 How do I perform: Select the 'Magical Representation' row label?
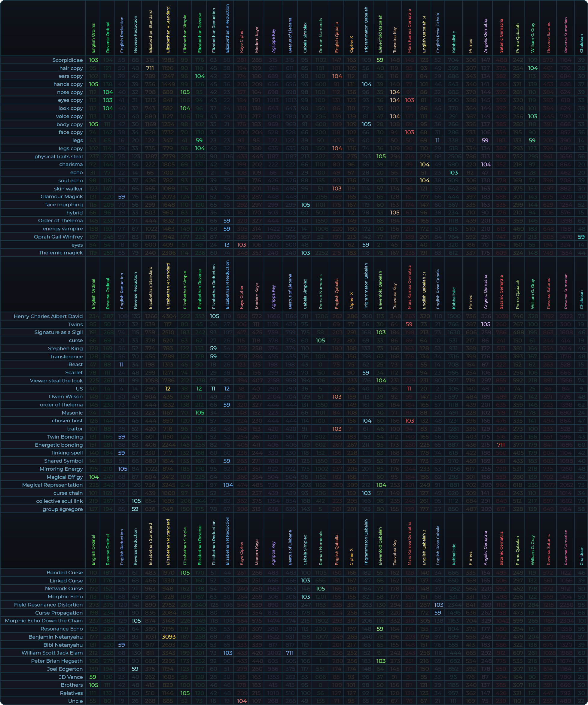52,485
